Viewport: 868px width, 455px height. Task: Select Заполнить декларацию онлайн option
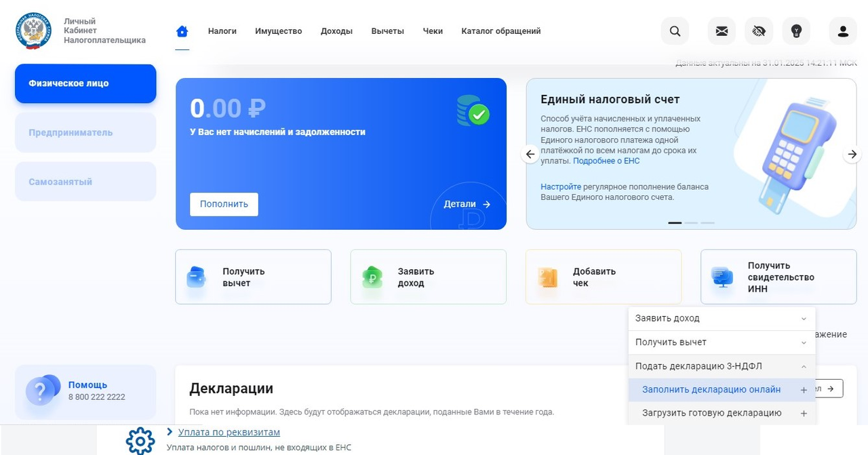click(x=711, y=390)
